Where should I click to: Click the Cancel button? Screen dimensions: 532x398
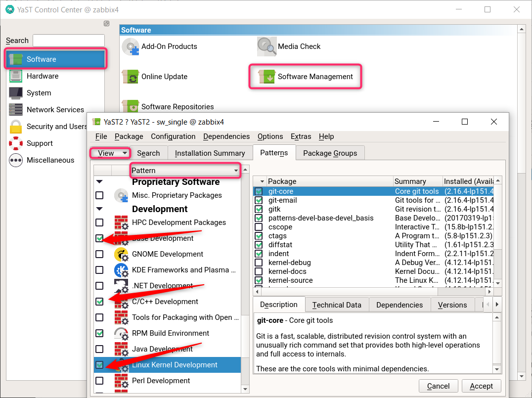(x=439, y=386)
